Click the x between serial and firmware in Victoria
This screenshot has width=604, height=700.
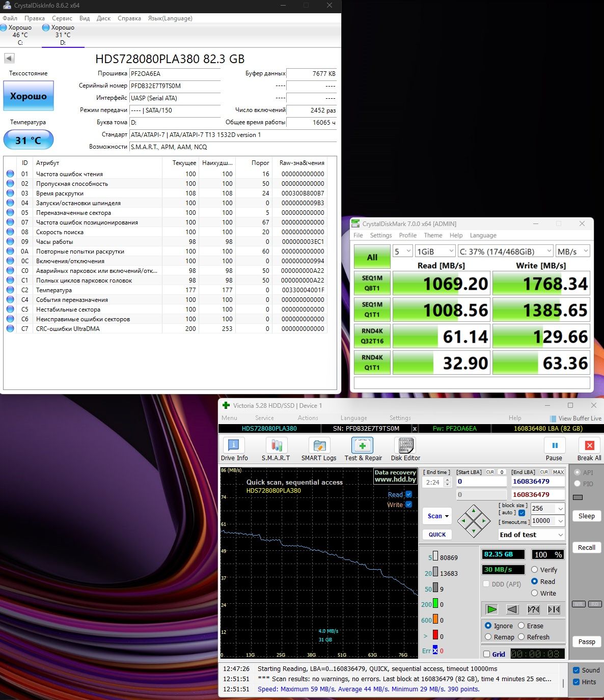pos(415,429)
